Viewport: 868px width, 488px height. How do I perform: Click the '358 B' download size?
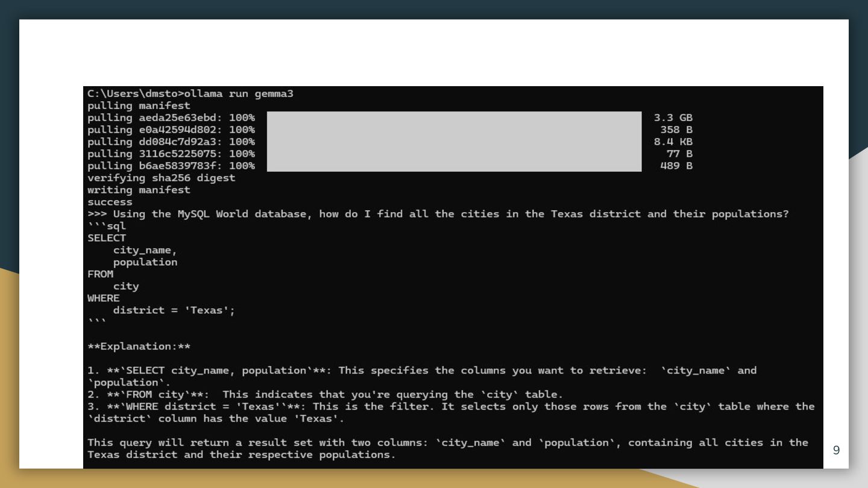[x=676, y=130]
